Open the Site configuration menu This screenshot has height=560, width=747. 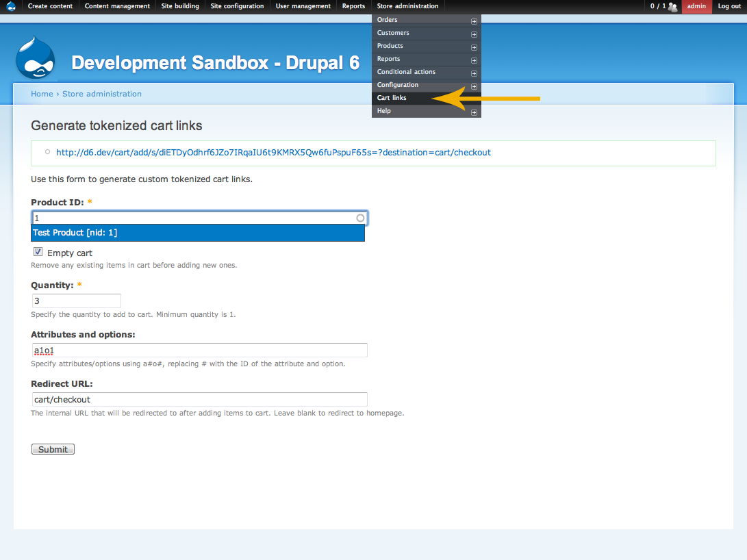[x=236, y=6]
